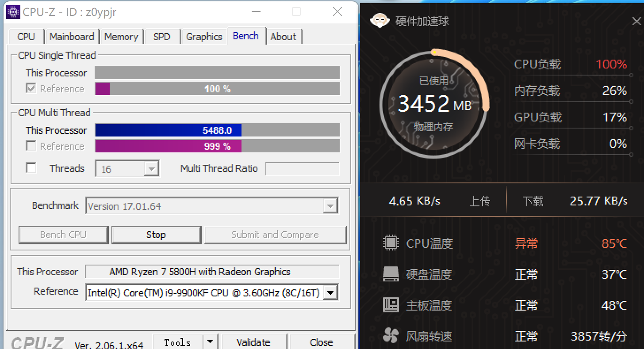The image size is (644, 349).
Task: Switch to the CPU tab
Action: click(x=26, y=37)
